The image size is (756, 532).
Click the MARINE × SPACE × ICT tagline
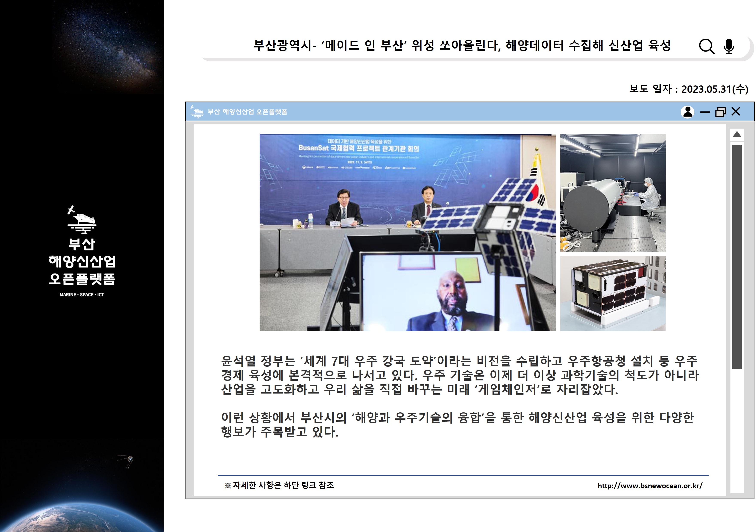coord(82,295)
